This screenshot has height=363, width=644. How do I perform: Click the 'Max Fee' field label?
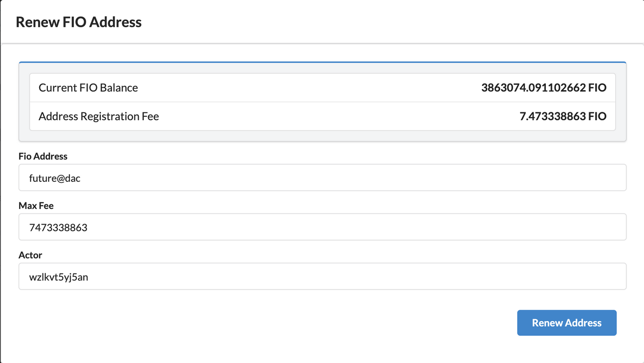pos(36,205)
